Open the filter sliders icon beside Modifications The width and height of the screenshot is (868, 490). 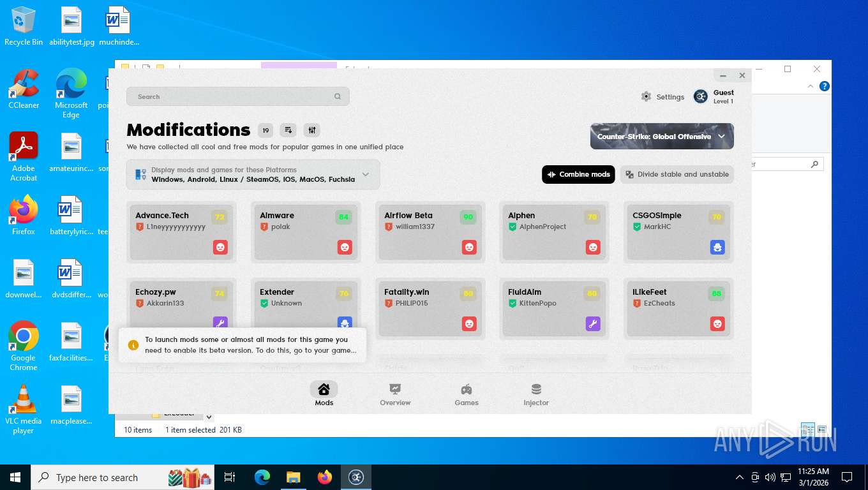pos(311,130)
